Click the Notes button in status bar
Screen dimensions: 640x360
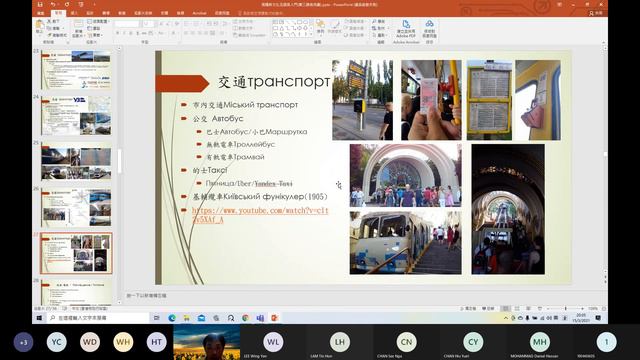[x=468, y=309]
